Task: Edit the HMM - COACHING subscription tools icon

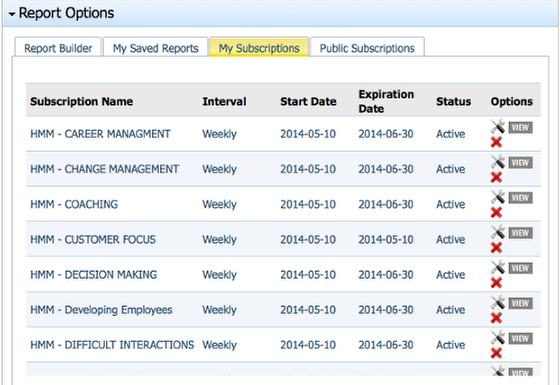Action: pos(498,197)
